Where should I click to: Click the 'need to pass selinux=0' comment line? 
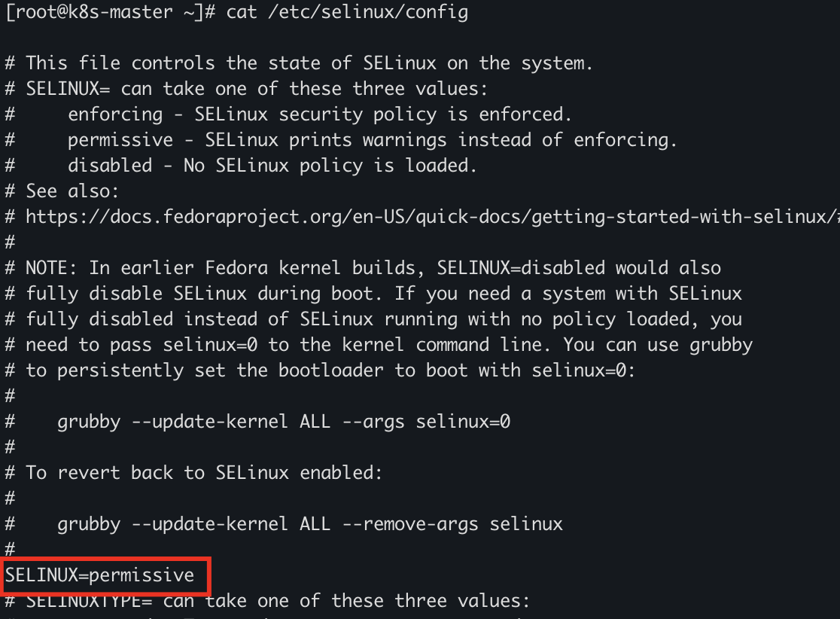[x=388, y=345]
